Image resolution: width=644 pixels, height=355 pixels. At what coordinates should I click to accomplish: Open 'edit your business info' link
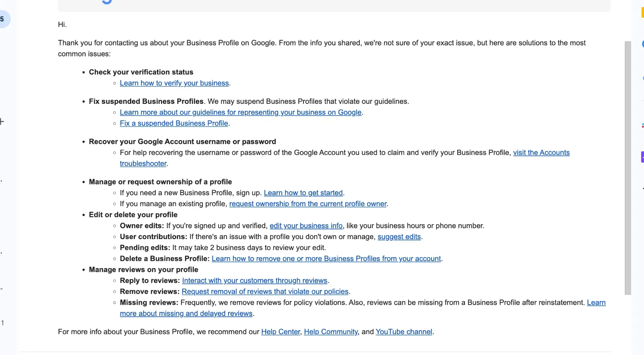tap(306, 226)
